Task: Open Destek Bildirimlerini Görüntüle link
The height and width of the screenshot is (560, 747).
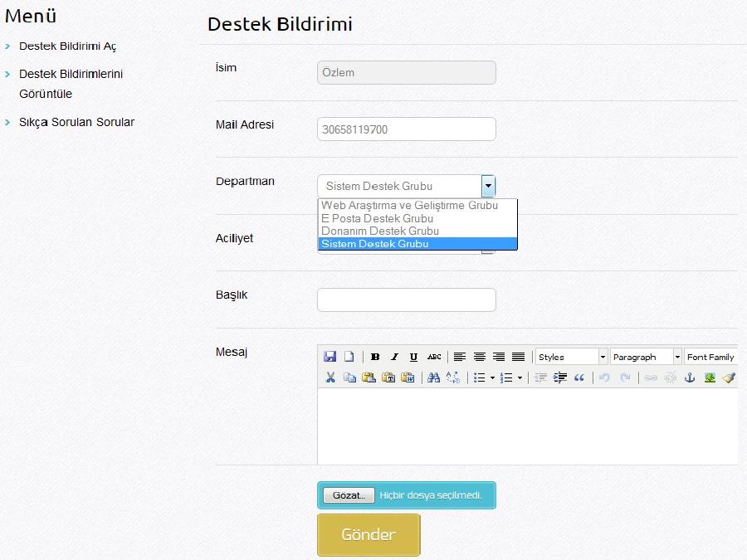Action: pos(71,84)
